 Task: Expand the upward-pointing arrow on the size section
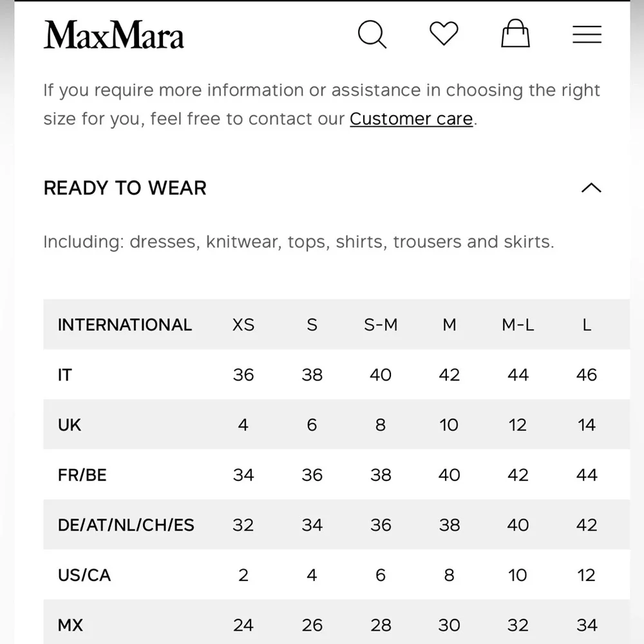pyautogui.click(x=591, y=187)
